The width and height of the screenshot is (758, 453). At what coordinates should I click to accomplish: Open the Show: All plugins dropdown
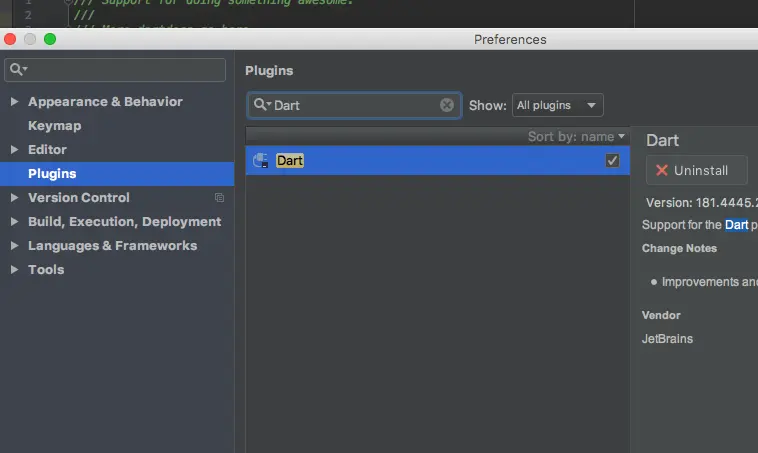(557, 105)
